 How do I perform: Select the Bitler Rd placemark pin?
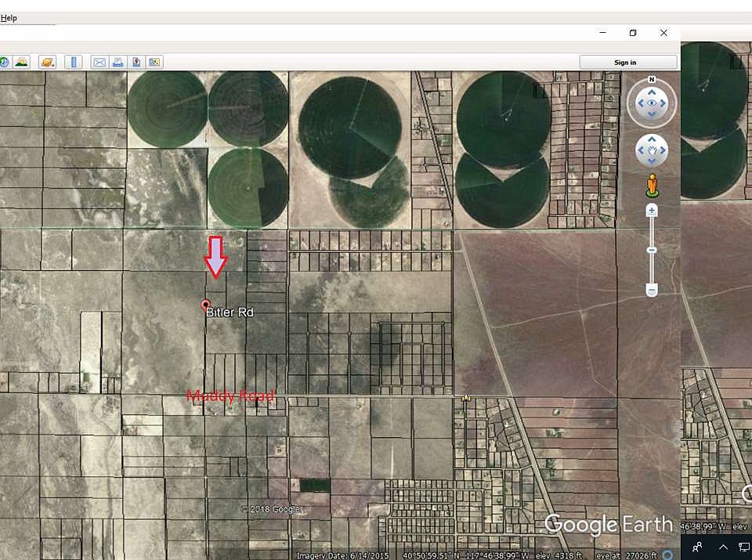(x=205, y=304)
